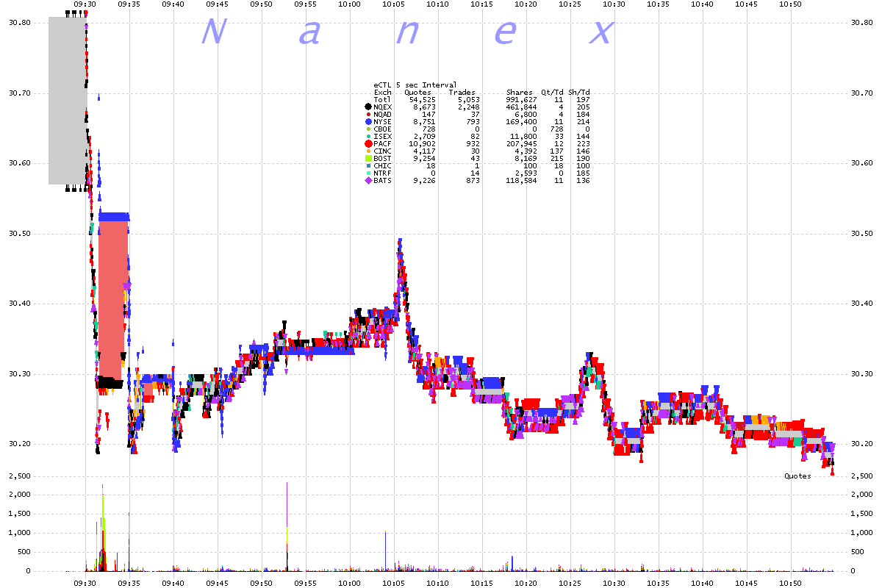Click NYSE shares value 169,400

[521, 121]
